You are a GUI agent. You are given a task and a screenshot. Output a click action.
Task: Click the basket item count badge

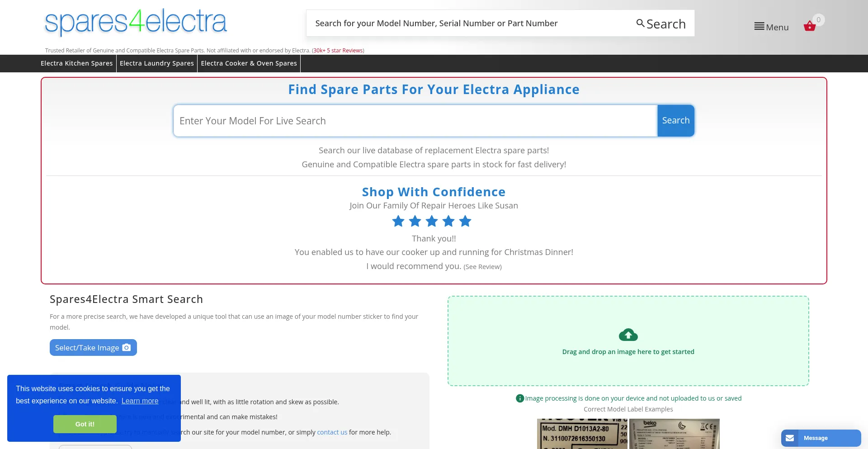click(818, 20)
